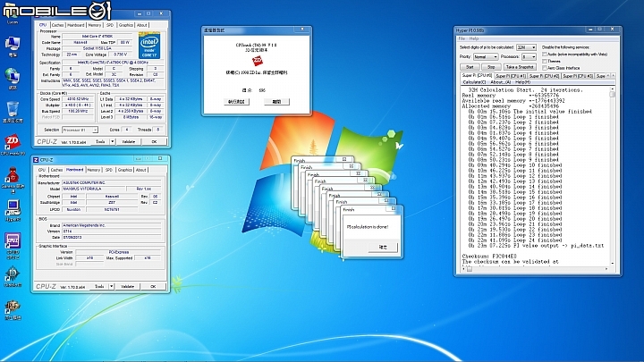Image resolution: width=644 pixels, height=362 pixels.
Task: Expand Tools arrow in upper CPU-Z window
Action: [x=112, y=141]
